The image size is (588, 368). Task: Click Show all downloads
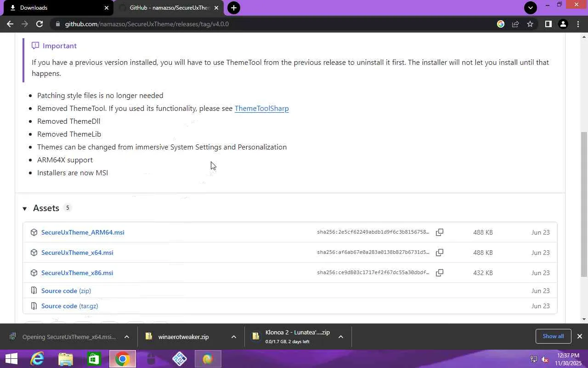[553, 336]
